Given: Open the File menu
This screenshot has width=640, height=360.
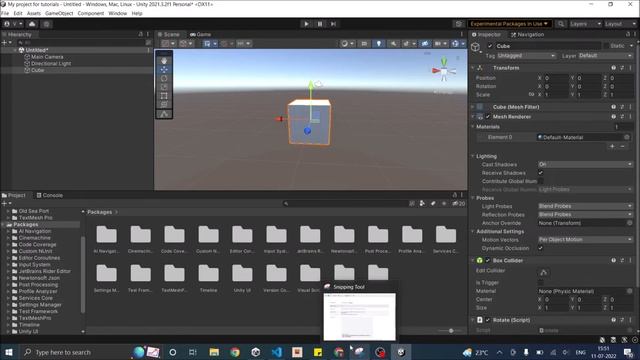Looking at the screenshot, I should (5, 13).
